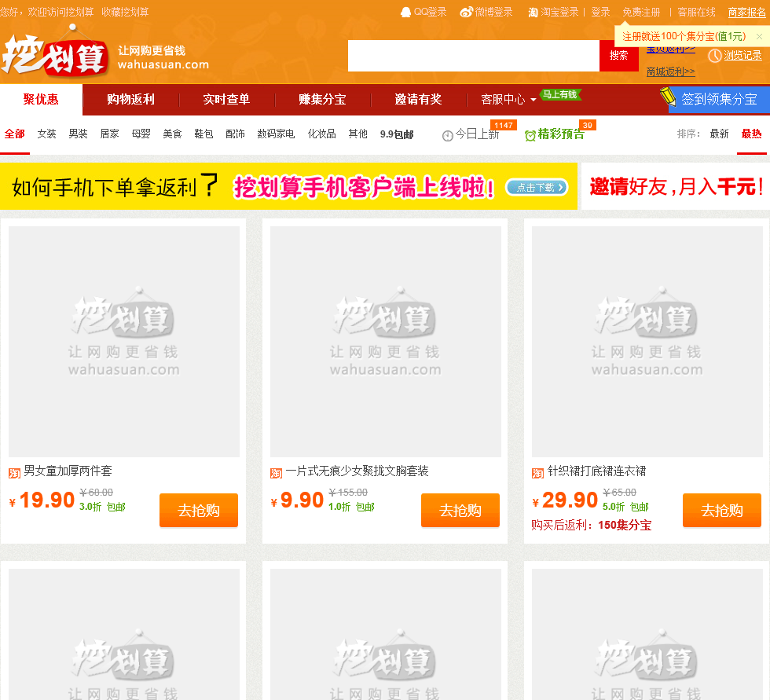The height and width of the screenshot is (700, 770).
Task: Click the 微博登录 link text
Action: tap(493, 12)
